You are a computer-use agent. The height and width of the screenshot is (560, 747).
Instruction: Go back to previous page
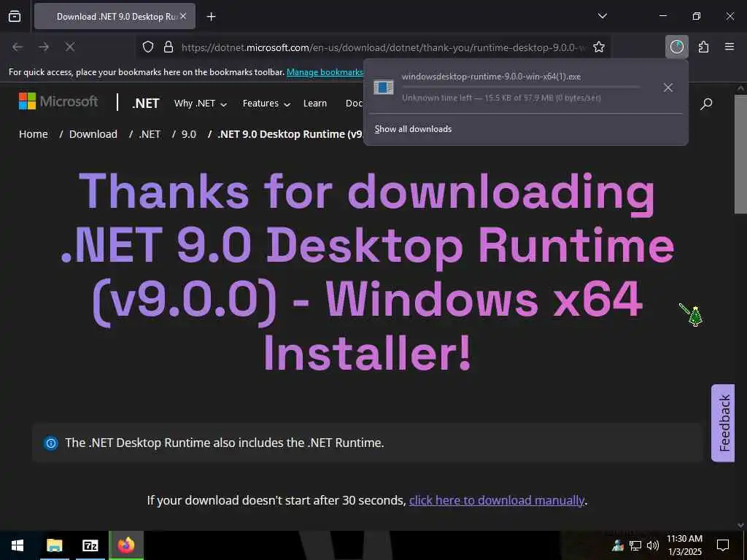[x=18, y=47]
